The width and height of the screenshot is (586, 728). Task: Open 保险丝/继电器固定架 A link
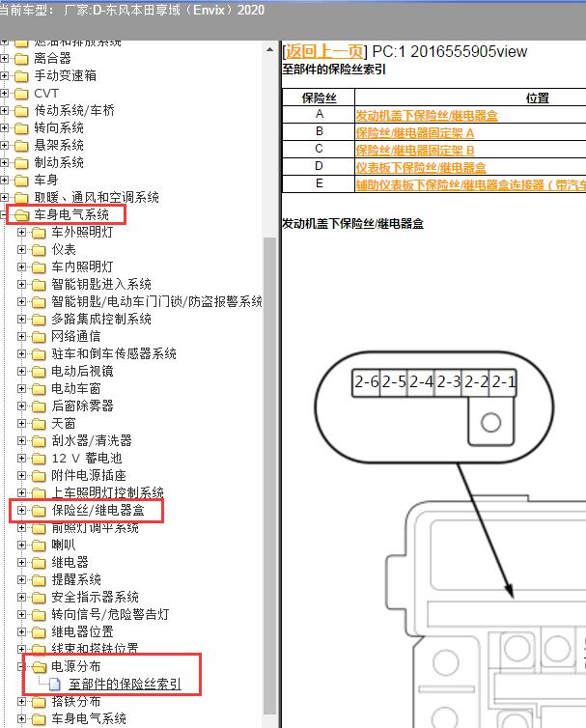click(x=415, y=133)
